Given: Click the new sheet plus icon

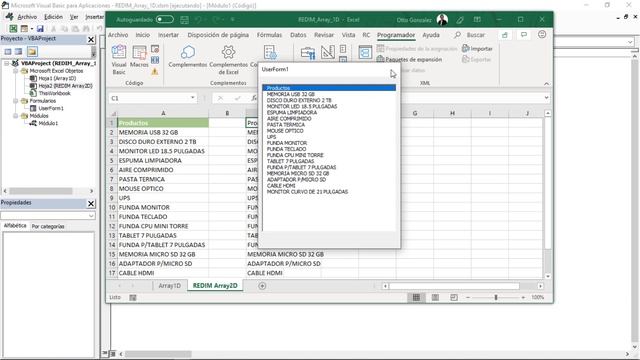Looking at the screenshot, I should tap(262, 286).
